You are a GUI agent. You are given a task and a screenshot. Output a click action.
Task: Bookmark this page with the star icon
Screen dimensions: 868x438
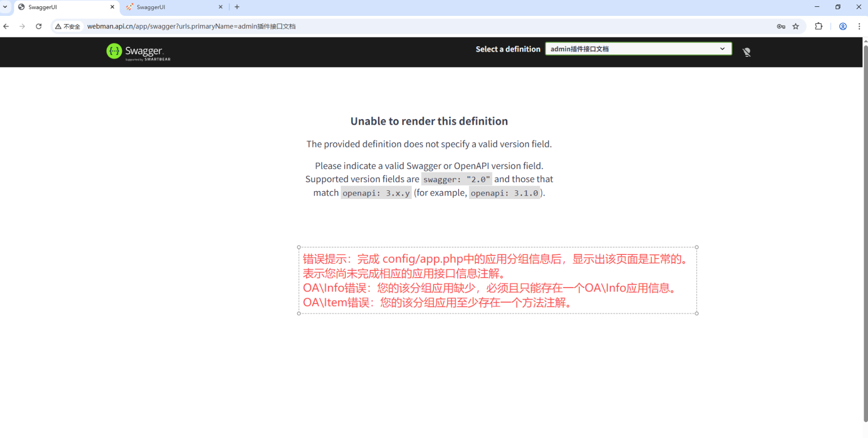(796, 27)
